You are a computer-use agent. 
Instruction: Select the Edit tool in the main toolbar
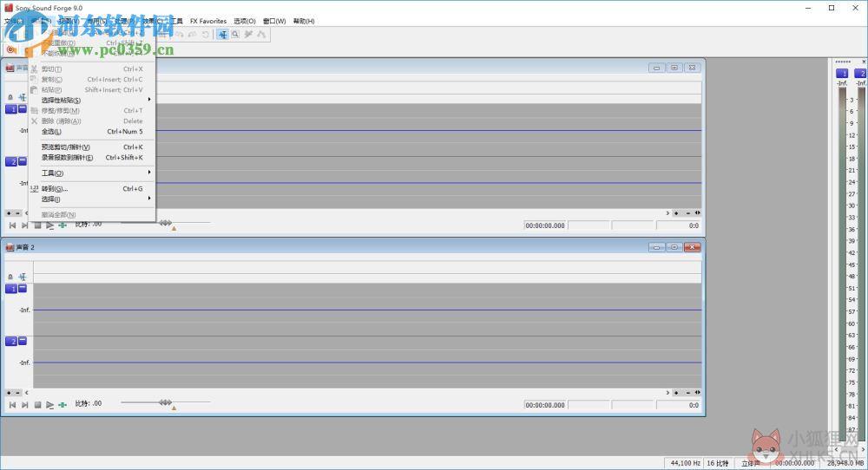[222, 35]
